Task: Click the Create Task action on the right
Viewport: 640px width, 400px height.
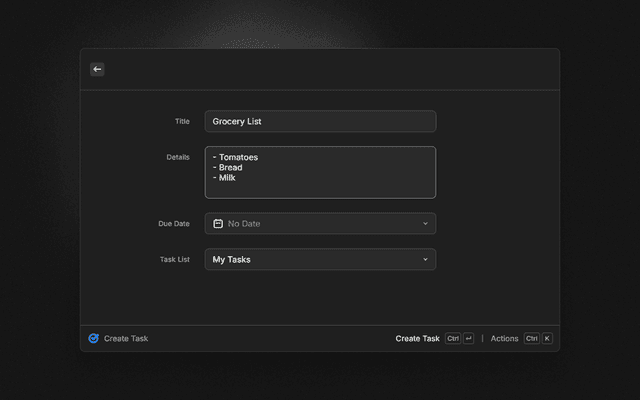Action: tap(417, 338)
